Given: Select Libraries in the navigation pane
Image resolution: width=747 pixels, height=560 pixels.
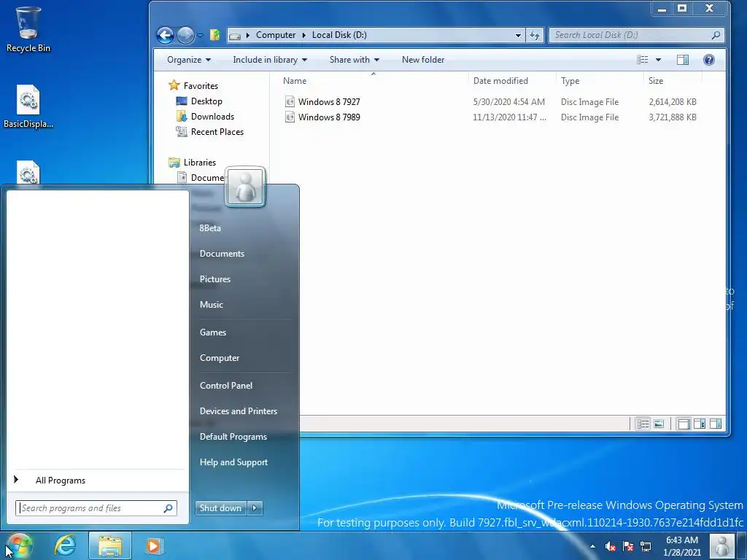Looking at the screenshot, I should coord(200,163).
